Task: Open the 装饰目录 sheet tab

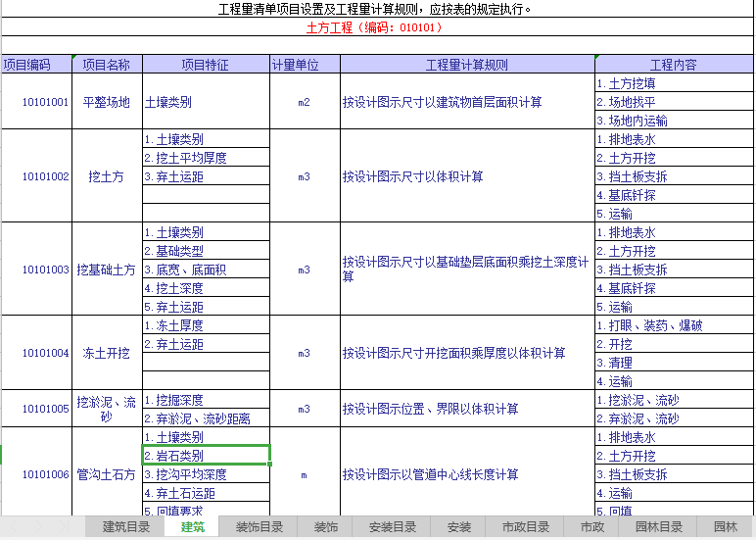Action: (x=258, y=527)
